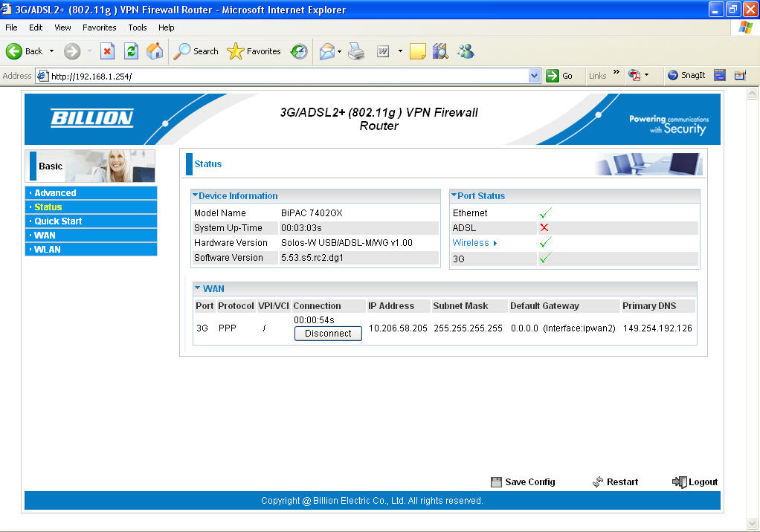Click the scrollbar up arrow
760x532 pixels.
(753, 94)
